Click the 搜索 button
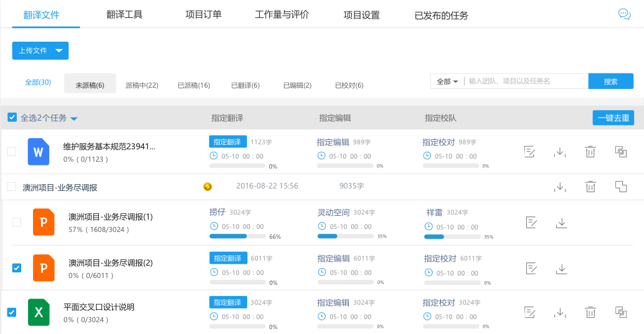This screenshot has width=644, height=334. click(x=610, y=81)
